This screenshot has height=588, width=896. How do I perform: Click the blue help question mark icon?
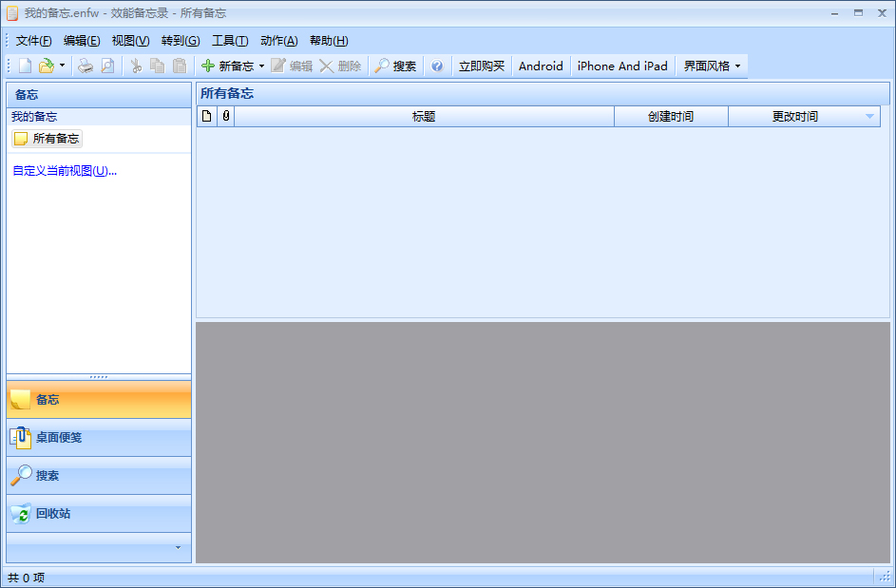tap(437, 66)
